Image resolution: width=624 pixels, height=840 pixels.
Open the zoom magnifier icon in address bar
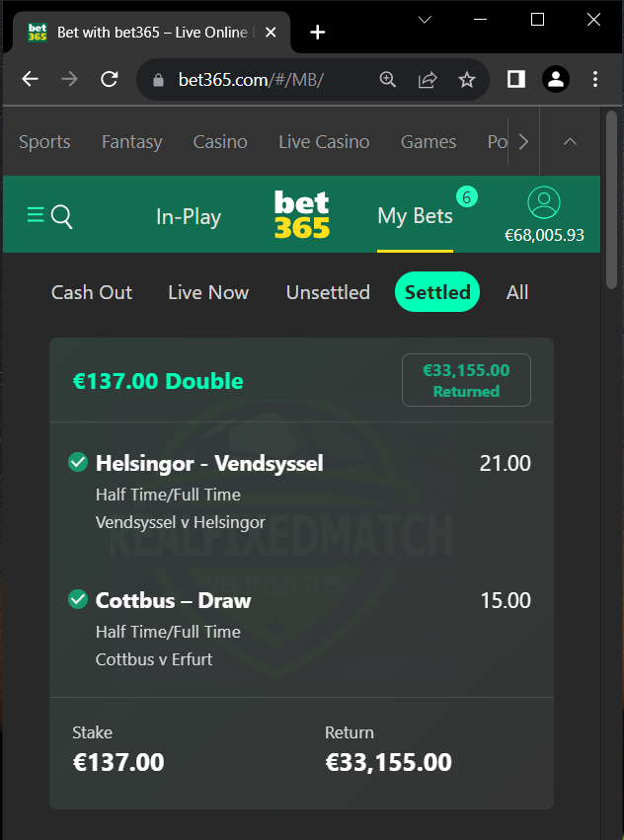[388, 80]
